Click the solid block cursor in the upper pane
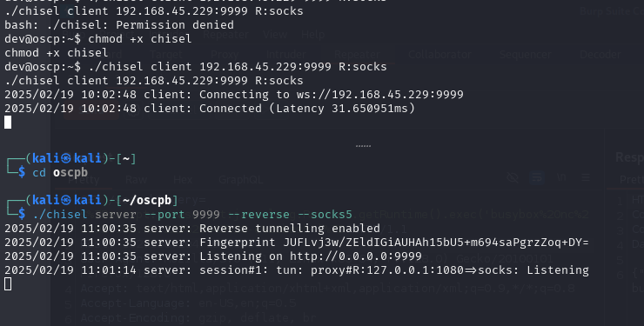This screenshot has height=326, width=644. (8, 123)
